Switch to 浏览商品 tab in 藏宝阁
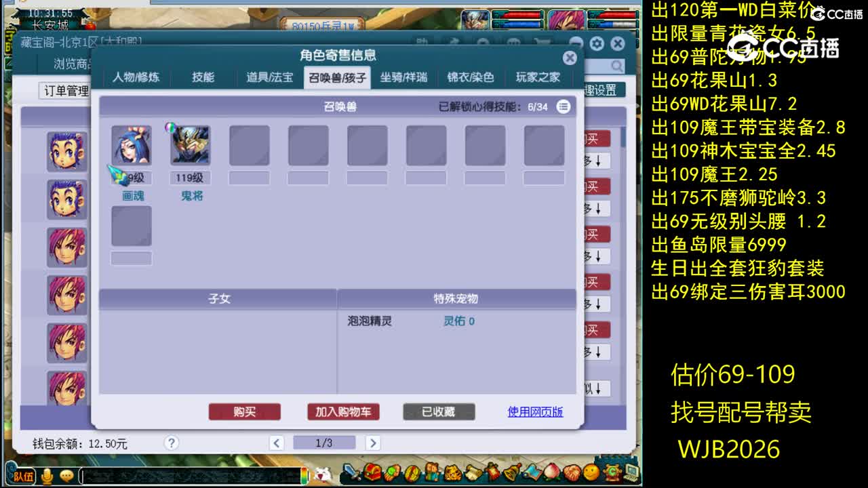Viewport: 868px width, 488px height. point(73,64)
